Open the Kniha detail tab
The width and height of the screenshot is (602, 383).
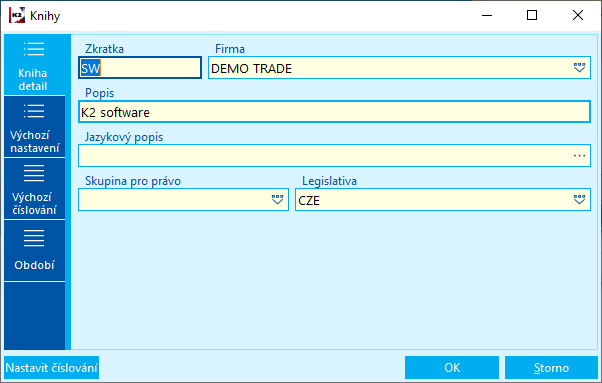(35, 65)
